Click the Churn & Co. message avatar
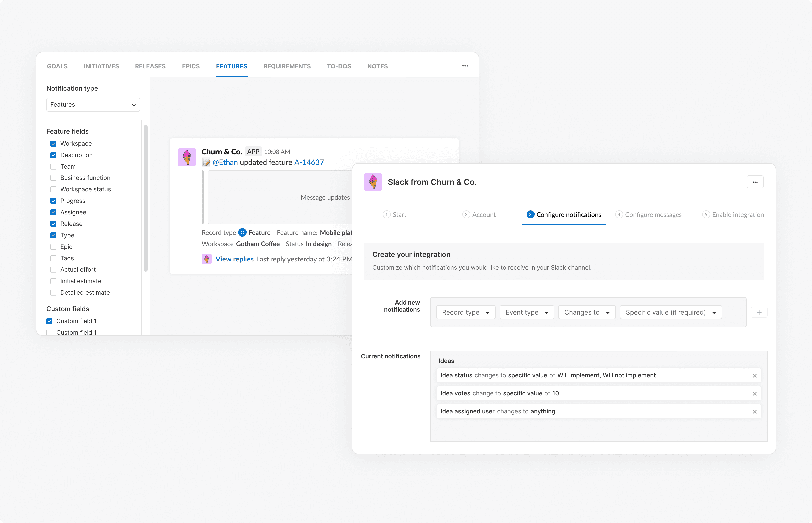Screen dimensions: 812x523 click(x=187, y=157)
